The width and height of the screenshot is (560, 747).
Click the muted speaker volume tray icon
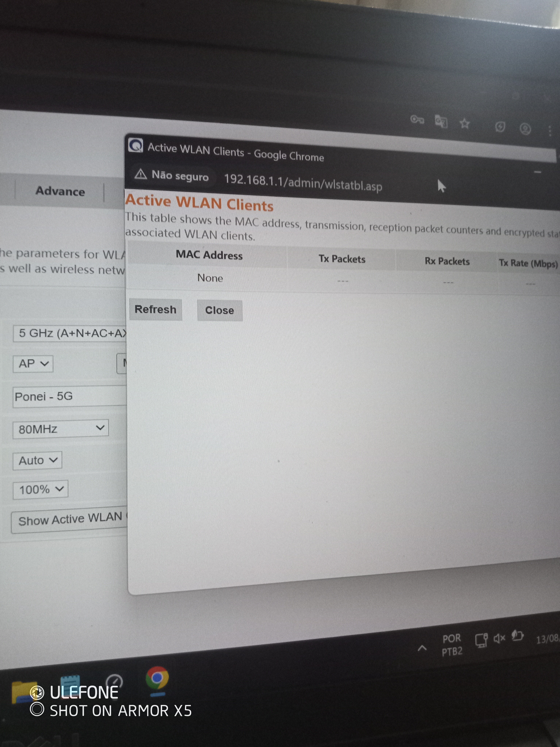[499, 638]
